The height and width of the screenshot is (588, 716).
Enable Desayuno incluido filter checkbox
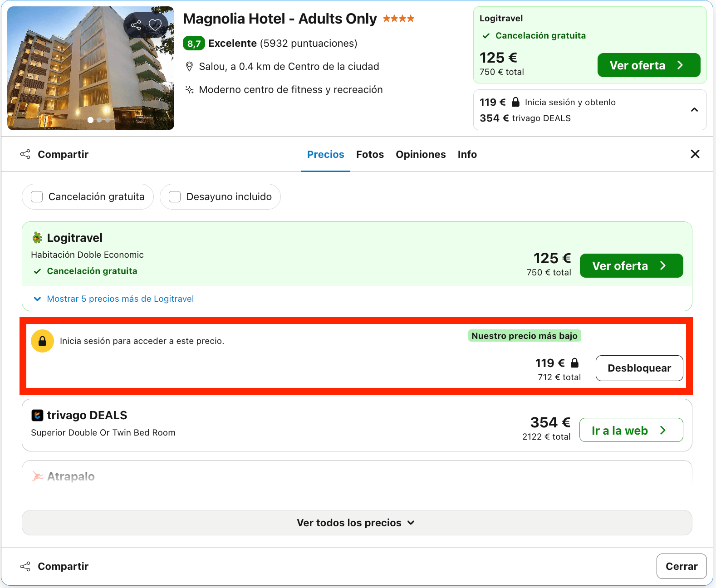click(x=175, y=196)
